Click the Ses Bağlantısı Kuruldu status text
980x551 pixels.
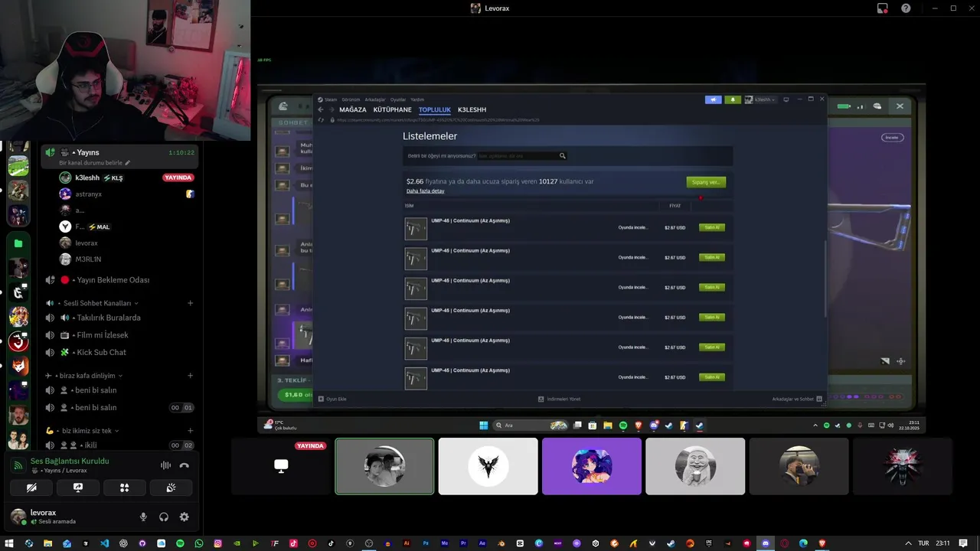[70, 461]
